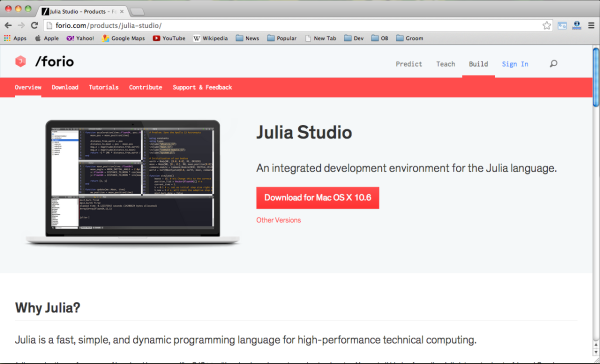Open the Build navigation item

click(478, 64)
